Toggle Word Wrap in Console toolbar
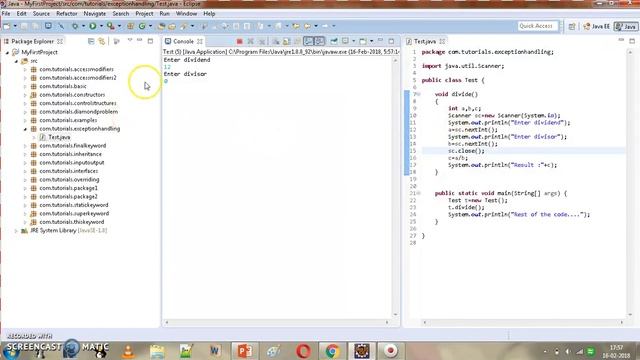 pos(298,41)
